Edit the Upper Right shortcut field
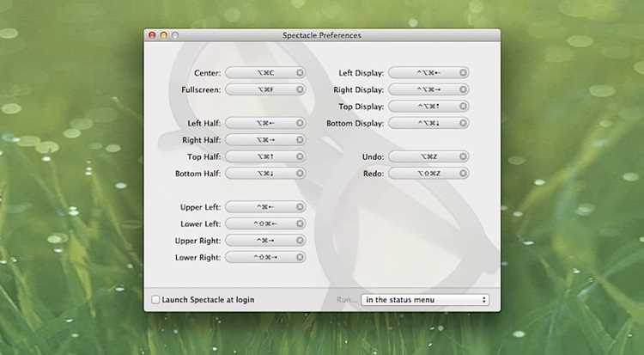Image resolution: width=644 pixels, height=355 pixels. tap(265, 241)
